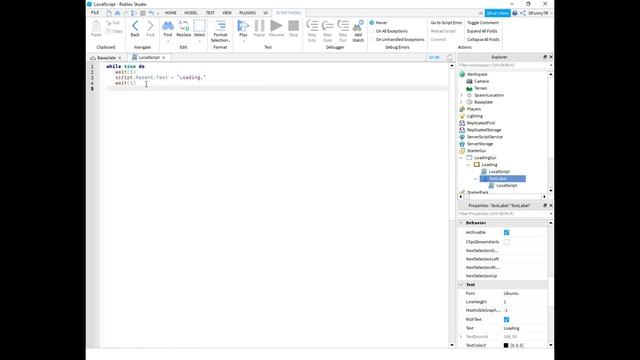Collapse the Text properties section
640x360 pixels.
click(461, 284)
